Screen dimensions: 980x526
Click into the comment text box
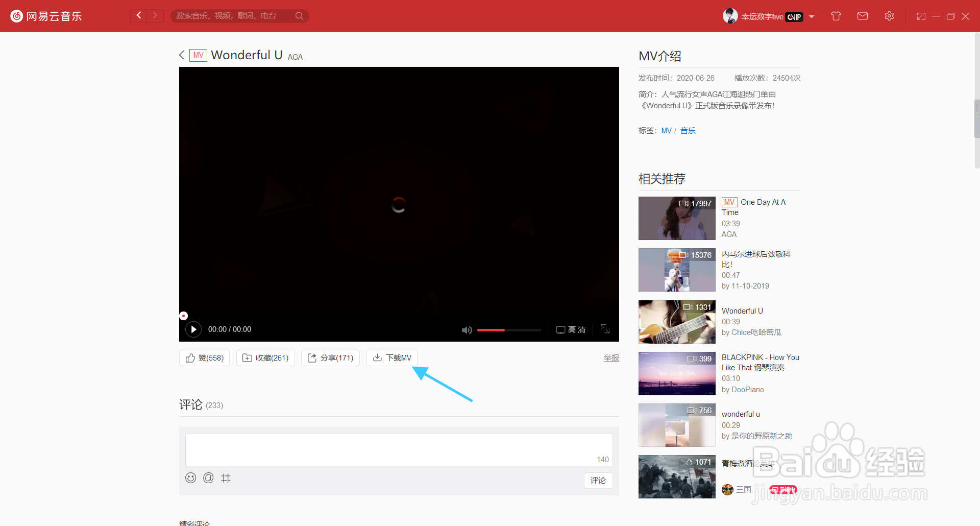tap(399, 449)
